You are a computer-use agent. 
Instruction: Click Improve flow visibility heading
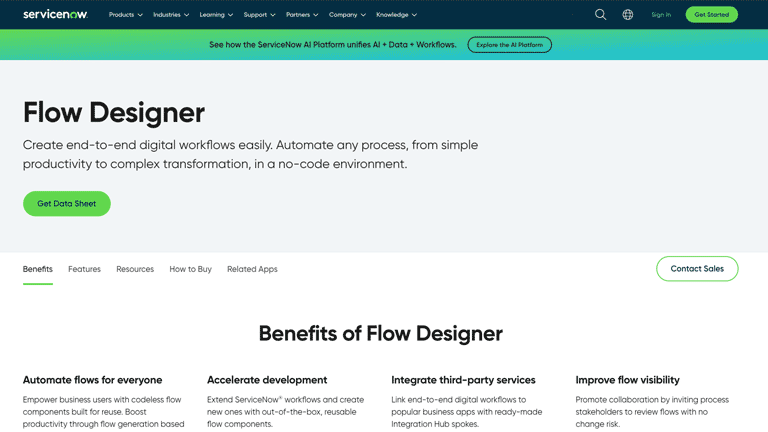click(x=627, y=380)
